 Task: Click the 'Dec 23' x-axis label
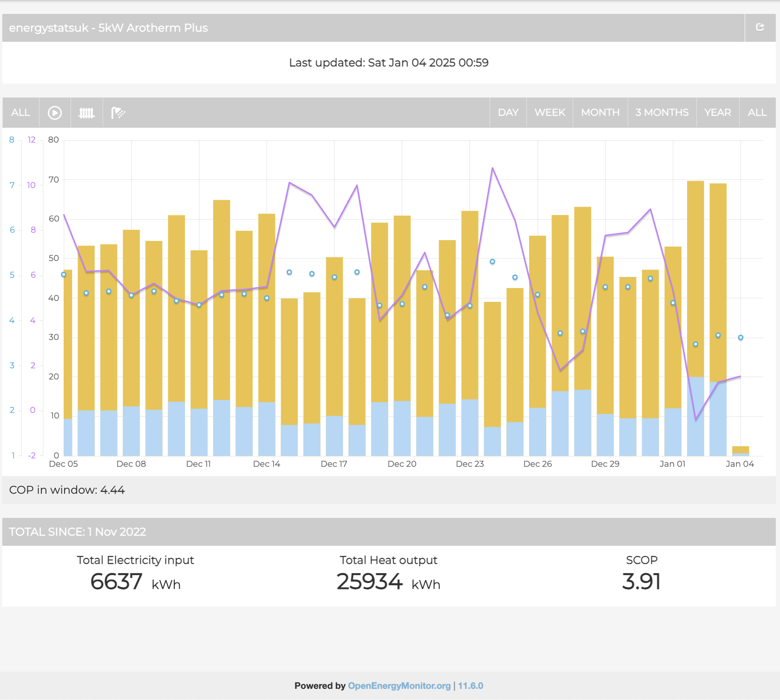click(470, 464)
